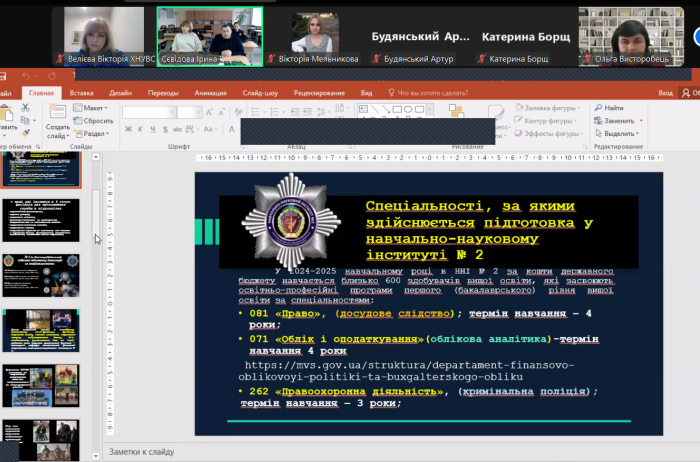Screen dimensions: 700x462
Task: Click the Undo arrow in quick access toolbar
Action: (27, 75)
